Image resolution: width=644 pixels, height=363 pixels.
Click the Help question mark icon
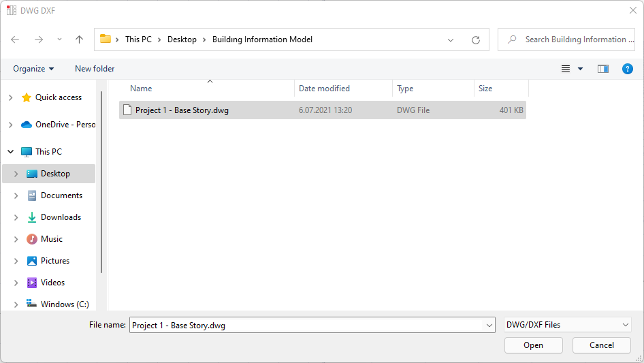(628, 69)
